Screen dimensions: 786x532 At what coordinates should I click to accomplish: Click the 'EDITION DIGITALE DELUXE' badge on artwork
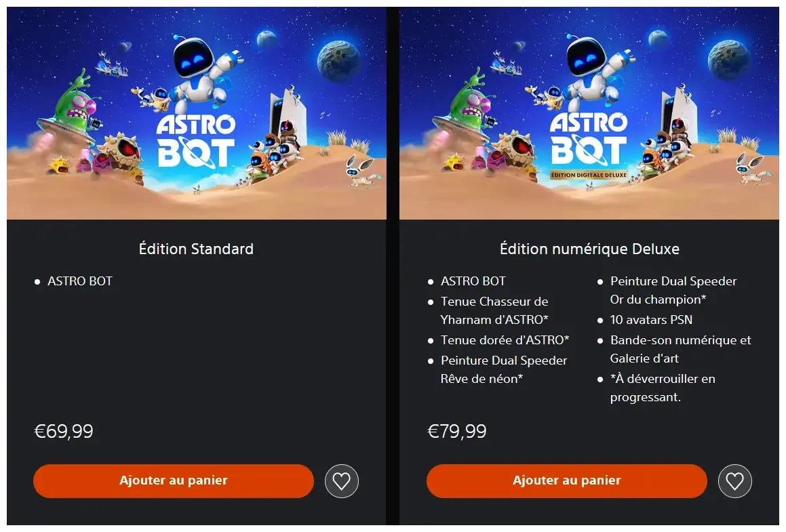click(589, 175)
